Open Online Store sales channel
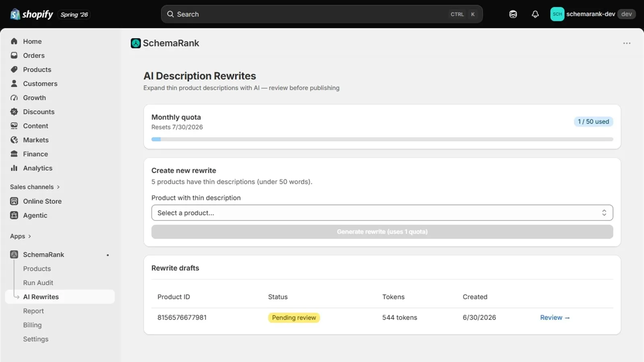Image resolution: width=644 pixels, height=362 pixels. tap(42, 201)
